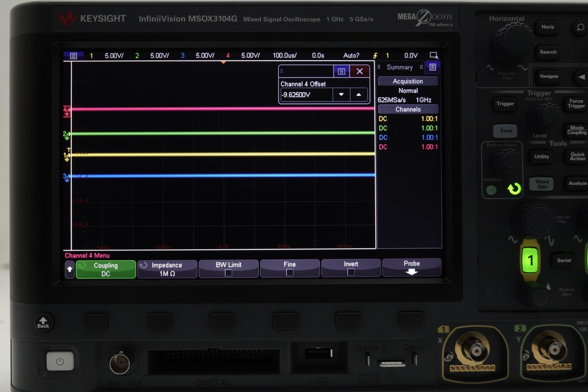Viewport: 588px width, 392px height.
Task: Open the Probe submenu softkey
Action: point(412,267)
